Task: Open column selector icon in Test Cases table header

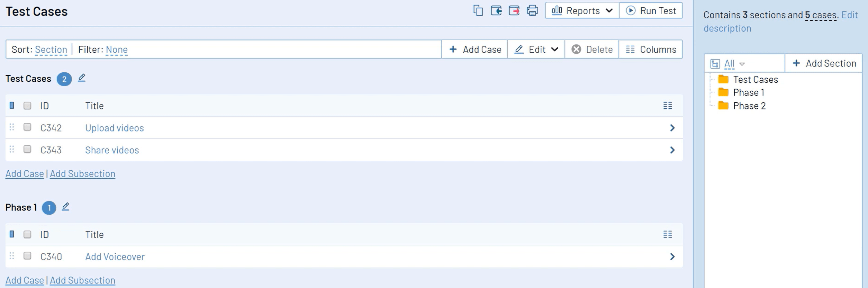Action: coord(667,106)
